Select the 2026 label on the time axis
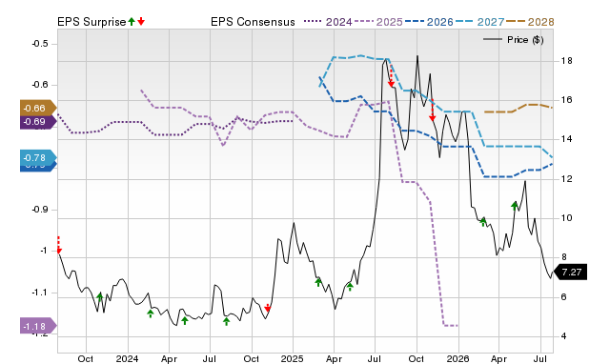 point(457,358)
